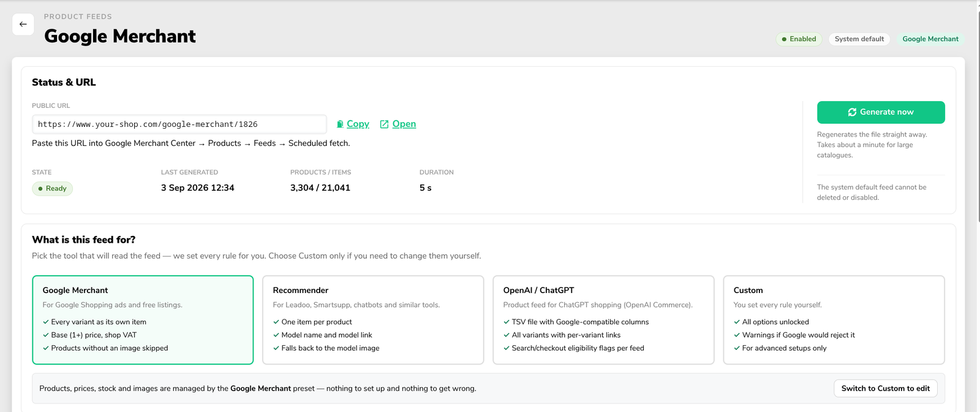Click the Status & URL heading

pyautogui.click(x=64, y=82)
